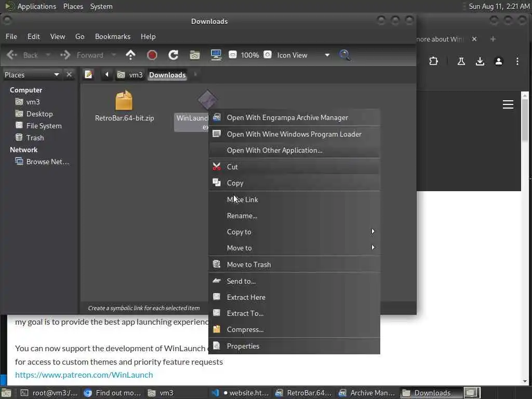Screen dimensions: 532x399
Task: Choose Open With Engrampa Archive Manager
Action: click(x=294, y=118)
